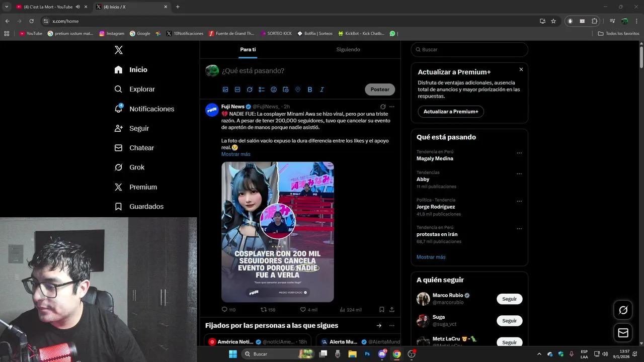Open Explorar from the sidebar
The image size is (644, 362).
[x=134, y=89]
